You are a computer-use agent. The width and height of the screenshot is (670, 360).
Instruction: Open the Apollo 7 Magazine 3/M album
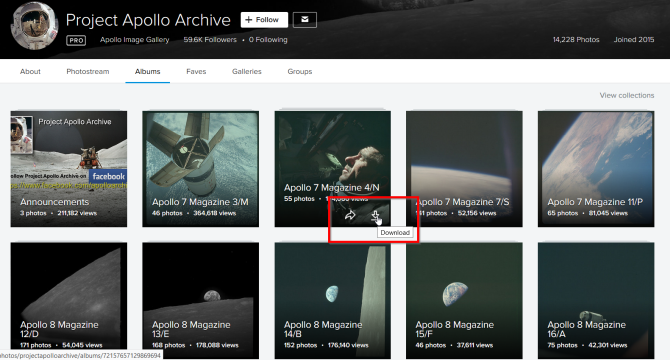click(x=200, y=169)
